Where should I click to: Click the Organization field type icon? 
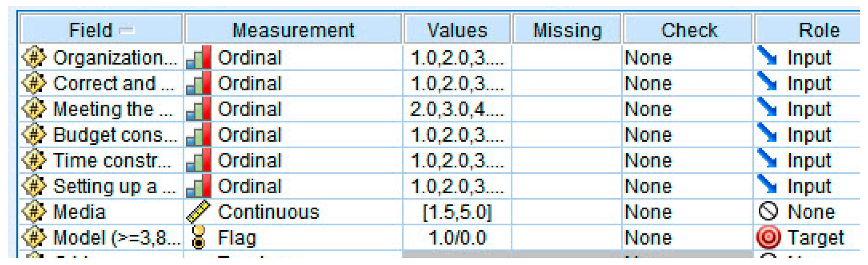click(34, 57)
